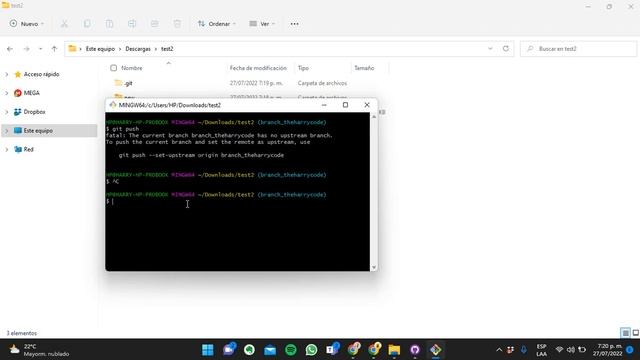Expand the address bar history dropdown

490,49
